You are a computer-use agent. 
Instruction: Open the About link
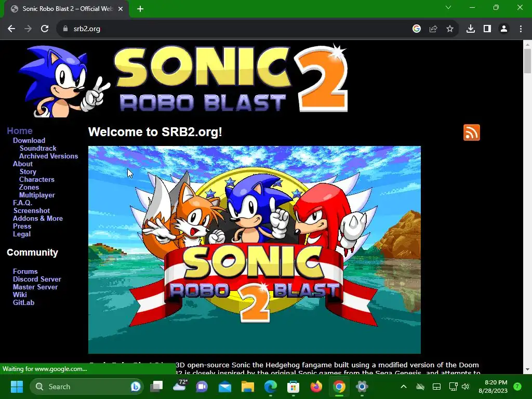point(23,164)
